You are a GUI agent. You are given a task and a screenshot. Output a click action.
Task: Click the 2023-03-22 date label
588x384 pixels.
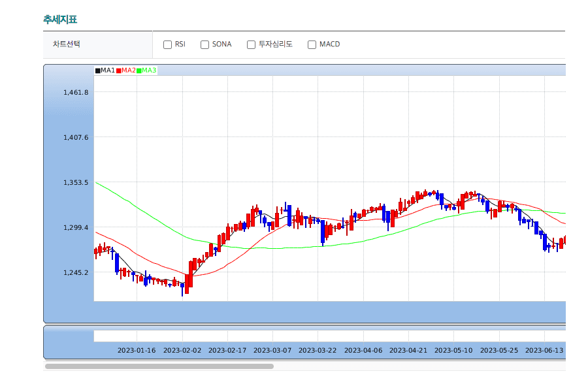coord(318,350)
